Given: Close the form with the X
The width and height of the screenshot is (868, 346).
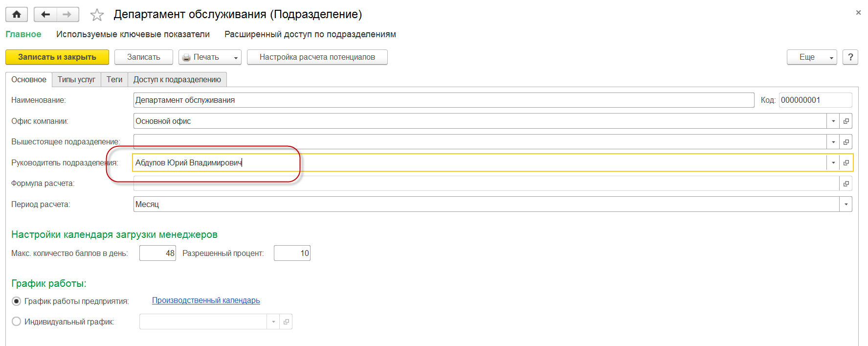Looking at the screenshot, I should coord(858,13).
